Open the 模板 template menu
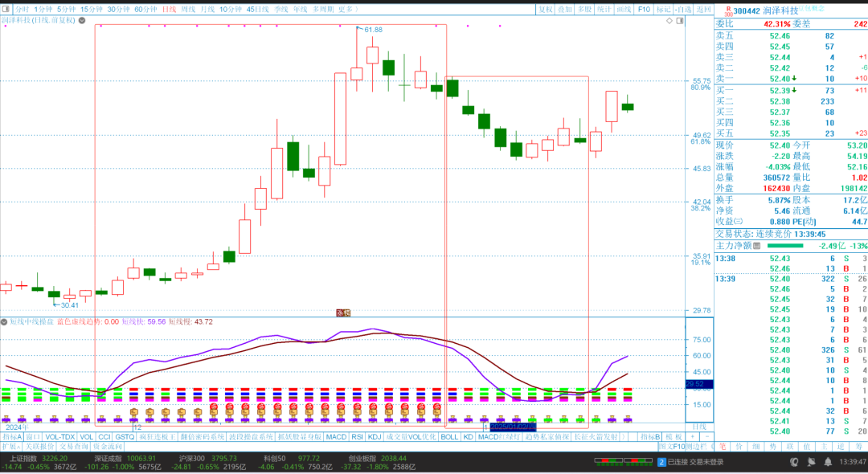The width and height of the screenshot is (868, 474). [674, 437]
